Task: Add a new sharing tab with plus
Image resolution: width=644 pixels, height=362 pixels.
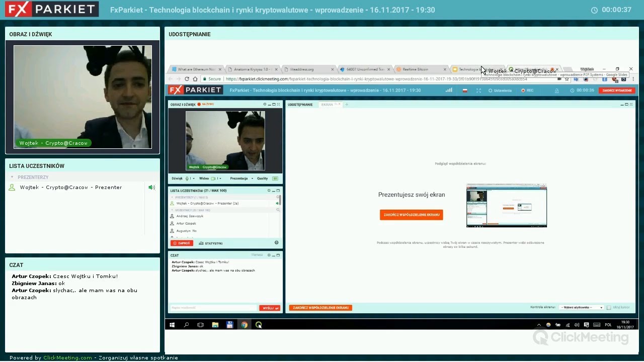Action: click(347, 105)
